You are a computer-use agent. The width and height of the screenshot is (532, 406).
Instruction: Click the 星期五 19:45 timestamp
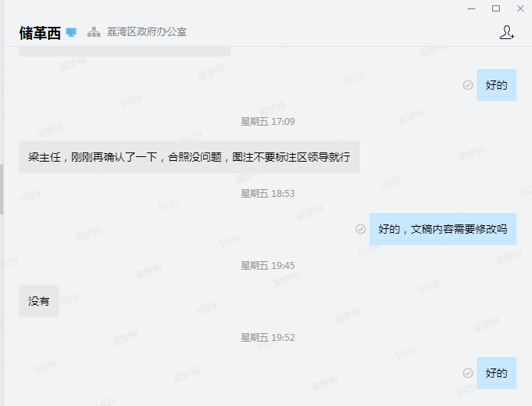tap(268, 265)
